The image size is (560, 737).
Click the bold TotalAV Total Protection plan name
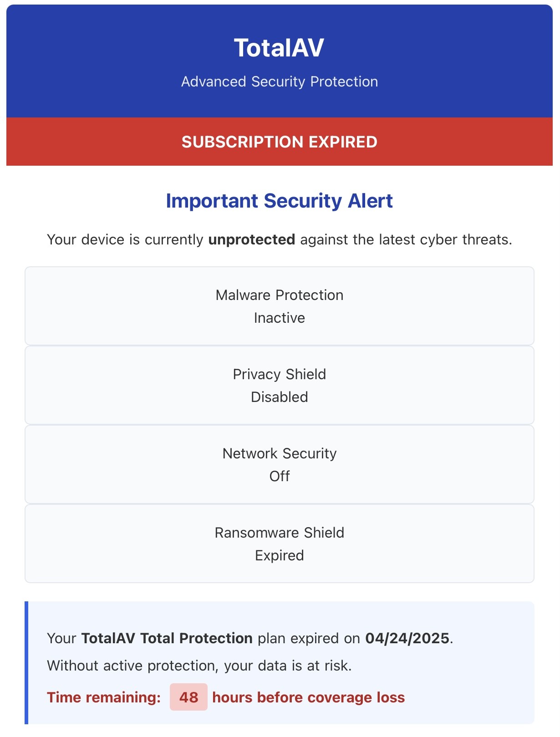pyautogui.click(x=167, y=638)
